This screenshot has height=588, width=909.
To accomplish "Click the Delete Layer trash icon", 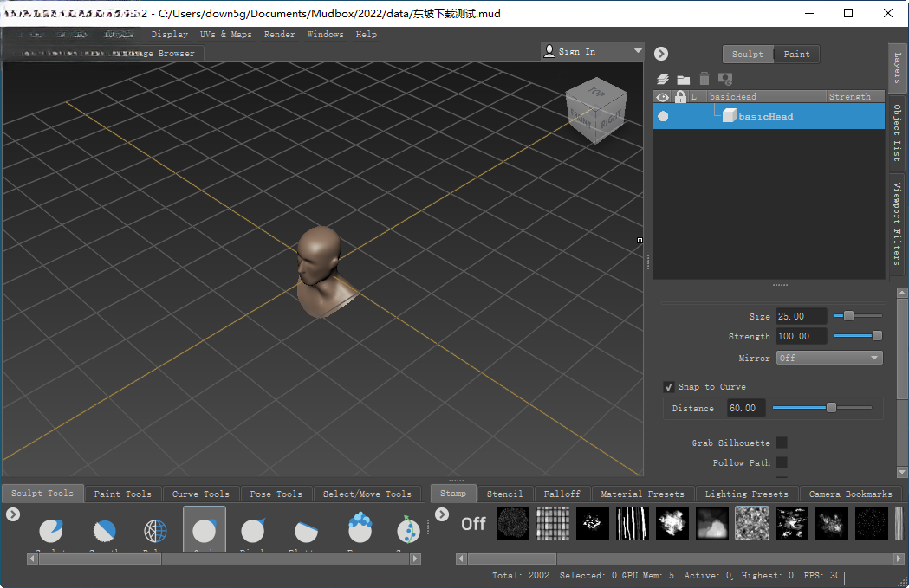I will pyautogui.click(x=704, y=79).
